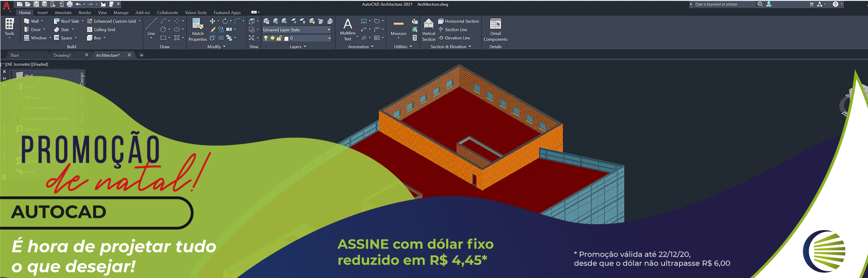This screenshot has height=278, width=868.
Task: Expand the Layers panel flyout
Action: (298, 47)
